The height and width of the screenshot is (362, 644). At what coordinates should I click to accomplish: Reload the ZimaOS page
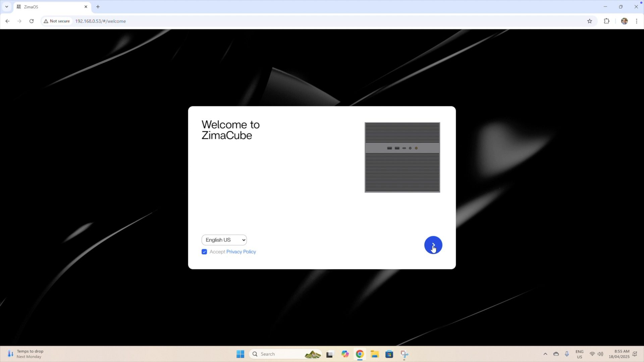[x=32, y=21]
